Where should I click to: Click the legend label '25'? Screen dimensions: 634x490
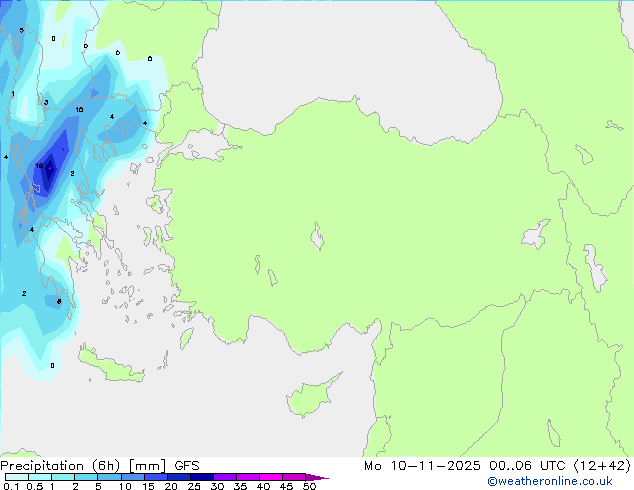click(194, 486)
